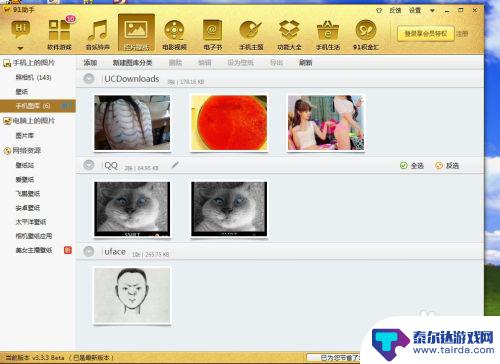Select the 图片壁纸 pictures section icon

(x=136, y=33)
